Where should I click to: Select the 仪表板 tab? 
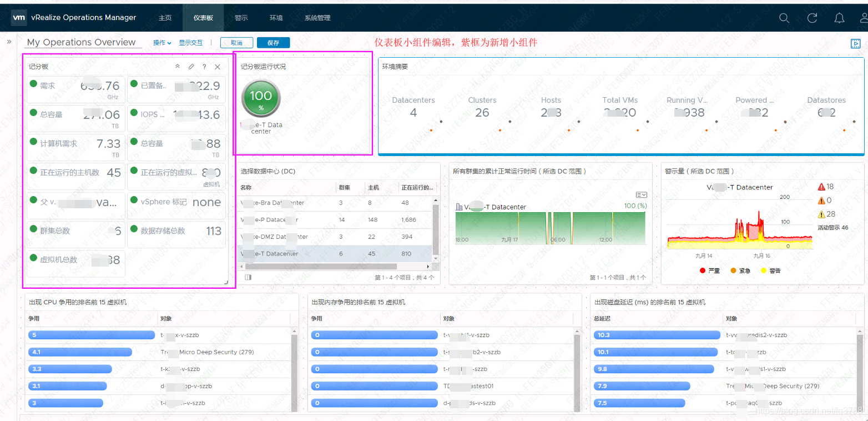point(203,18)
